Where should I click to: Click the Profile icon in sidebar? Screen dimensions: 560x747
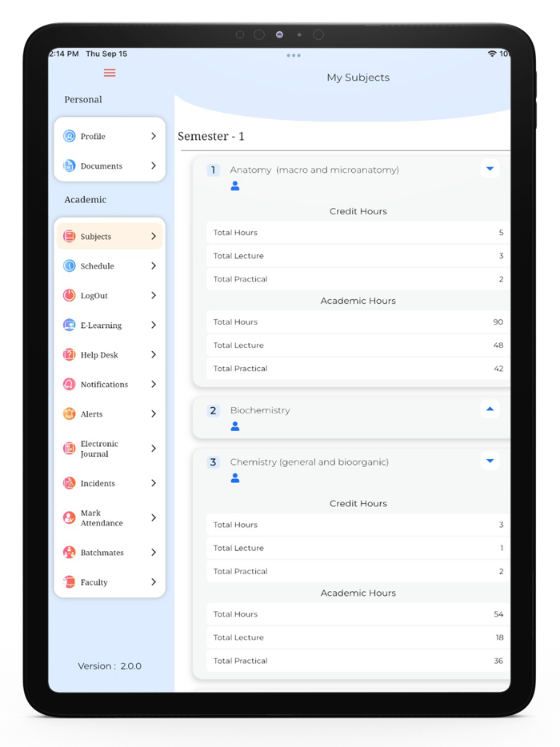pyautogui.click(x=69, y=136)
